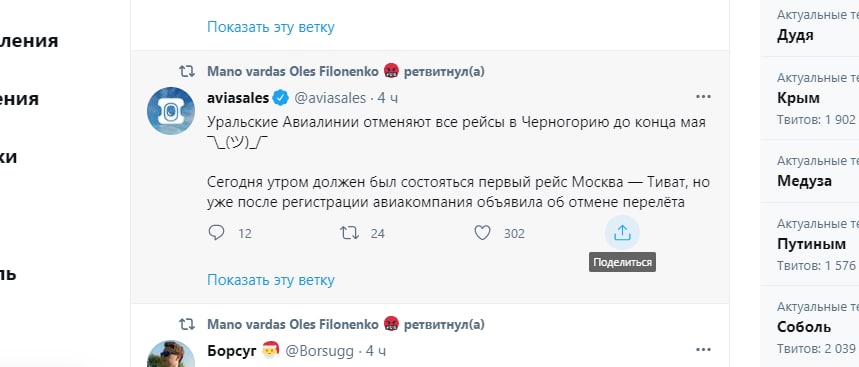The image size is (859, 367).
Task: Open the @Borsugg handle link
Action: (x=319, y=351)
